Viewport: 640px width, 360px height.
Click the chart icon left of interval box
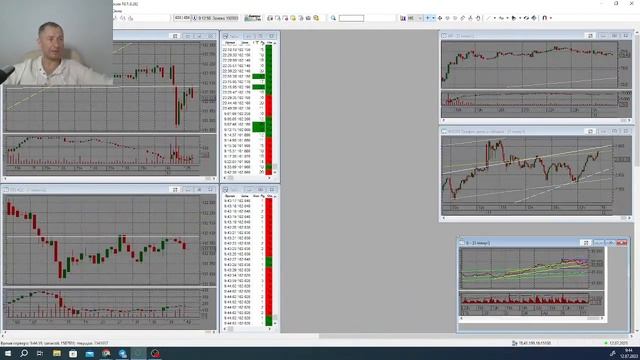tap(403, 18)
